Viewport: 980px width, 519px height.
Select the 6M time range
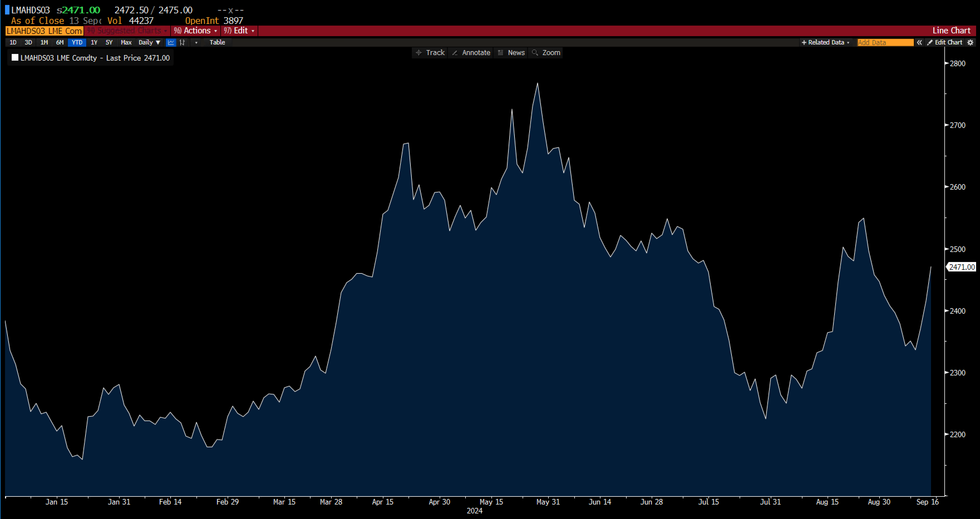pos(60,43)
